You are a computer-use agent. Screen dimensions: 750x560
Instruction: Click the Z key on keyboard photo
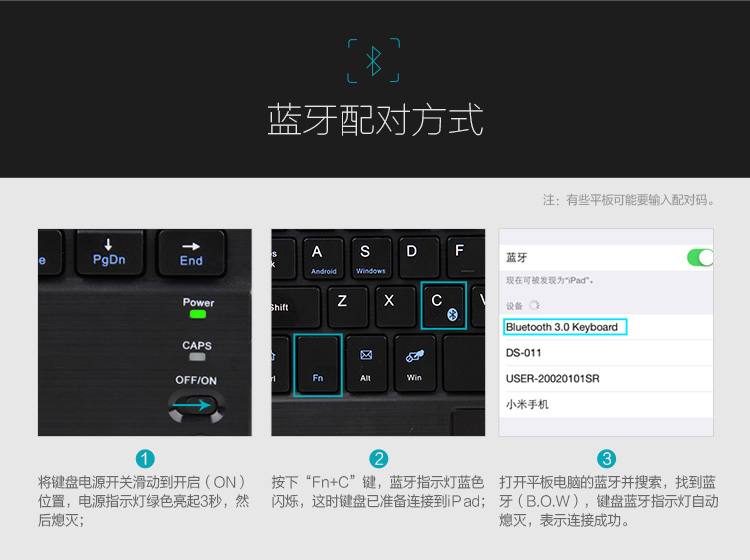pos(348,306)
